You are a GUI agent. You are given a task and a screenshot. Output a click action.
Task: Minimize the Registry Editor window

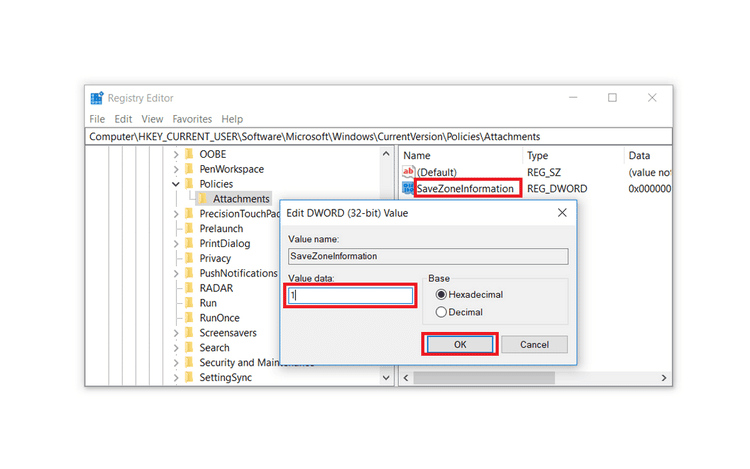(x=573, y=98)
